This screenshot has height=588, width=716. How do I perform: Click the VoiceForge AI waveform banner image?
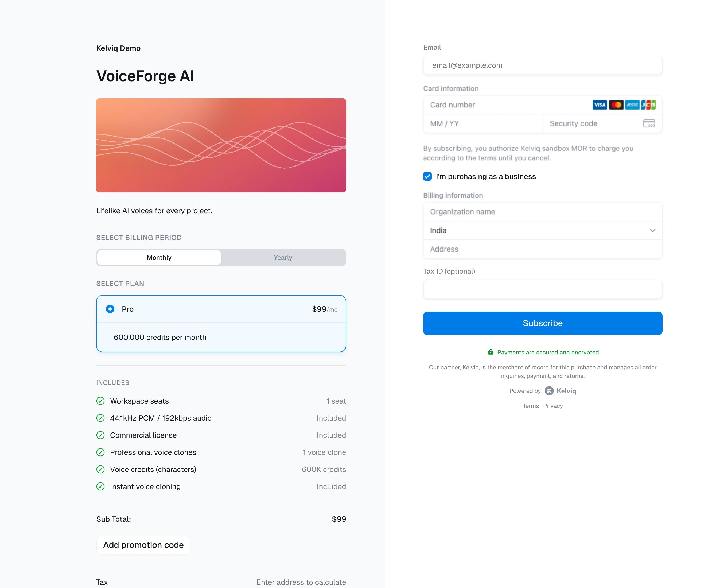[x=221, y=145]
